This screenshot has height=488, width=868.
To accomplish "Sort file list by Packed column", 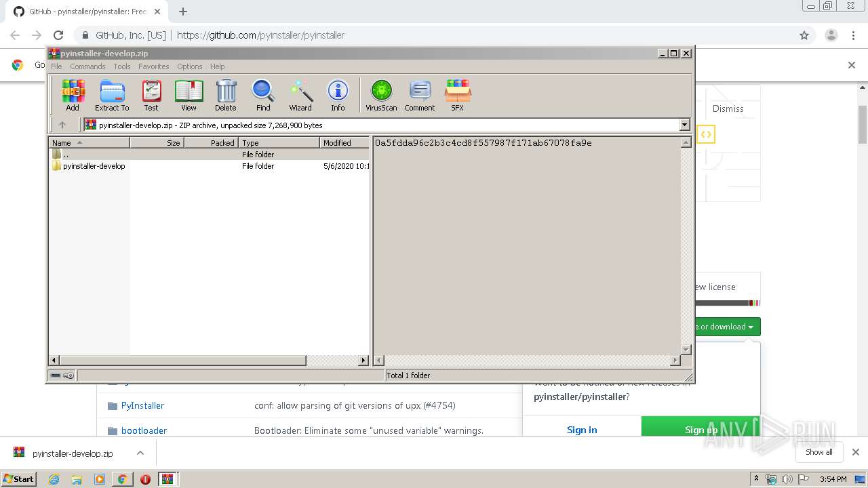I will pos(211,142).
